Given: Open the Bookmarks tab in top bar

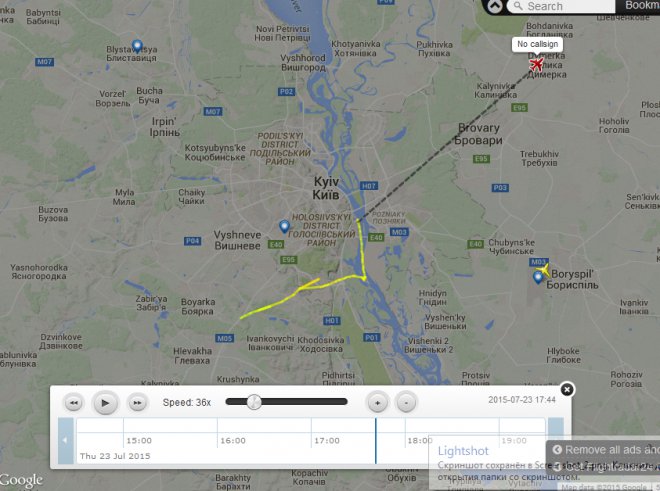Looking at the screenshot, I should point(641,5).
